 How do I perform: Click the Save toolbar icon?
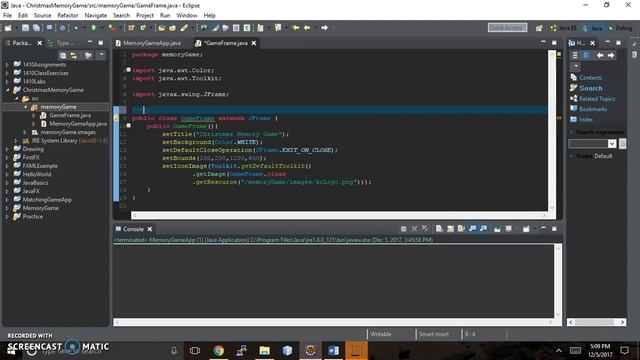pos(25,28)
